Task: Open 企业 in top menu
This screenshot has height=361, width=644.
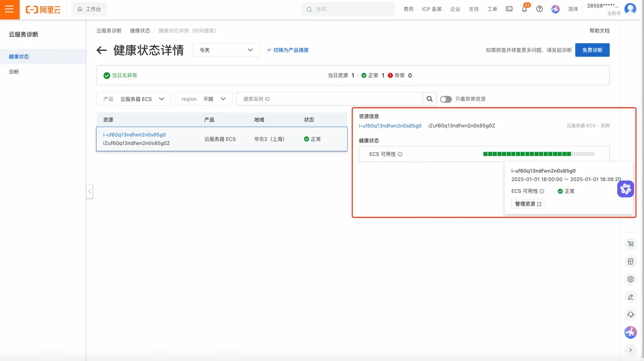Action: [455, 9]
